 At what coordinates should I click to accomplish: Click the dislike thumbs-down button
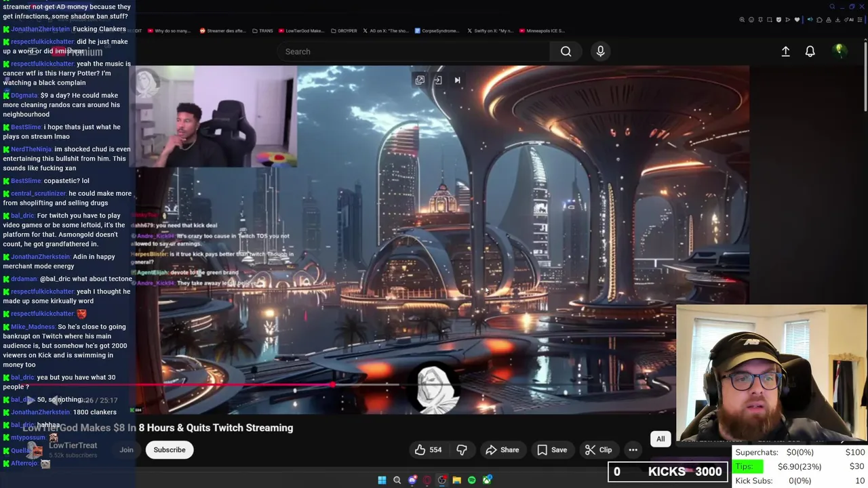click(x=462, y=450)
